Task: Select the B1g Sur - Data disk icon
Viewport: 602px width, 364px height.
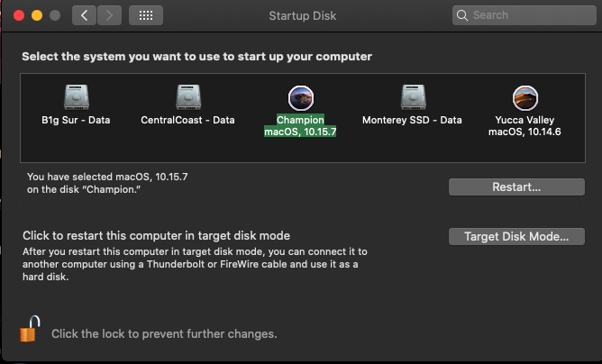Action: click(76, 97)
